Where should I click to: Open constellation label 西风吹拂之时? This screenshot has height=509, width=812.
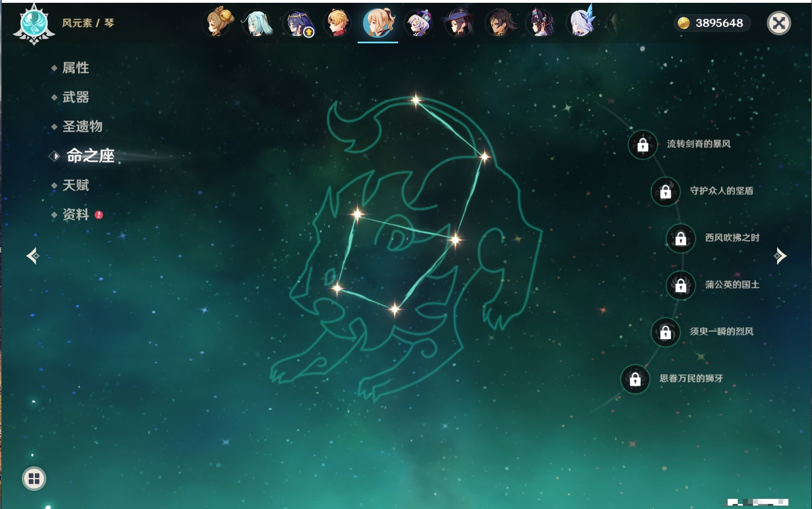pos(732,237)
